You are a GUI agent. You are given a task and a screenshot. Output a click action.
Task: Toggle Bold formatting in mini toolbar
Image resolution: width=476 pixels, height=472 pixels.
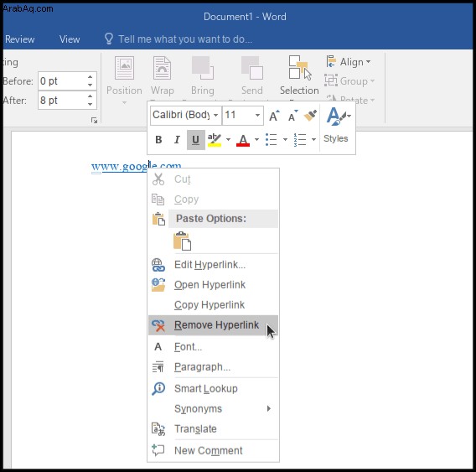(158, 140)
